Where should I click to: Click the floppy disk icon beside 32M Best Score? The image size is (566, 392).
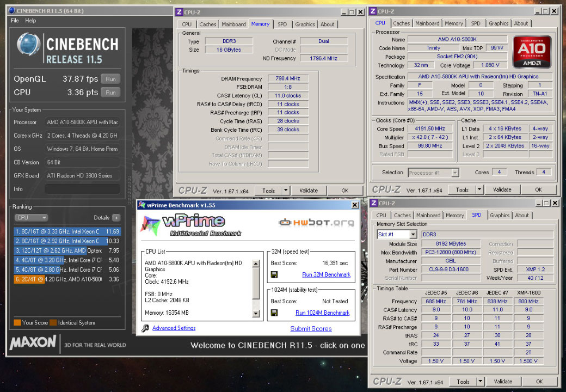coord(274,275)
